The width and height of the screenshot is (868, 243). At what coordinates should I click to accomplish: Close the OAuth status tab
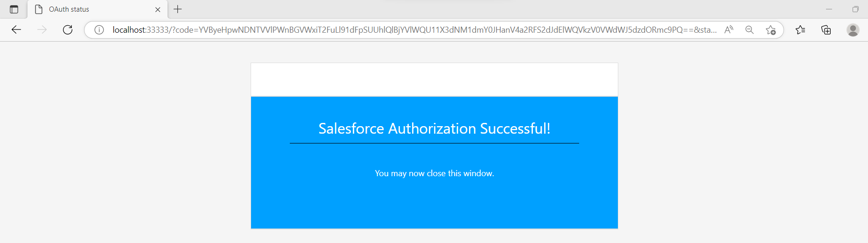(158, 9)
